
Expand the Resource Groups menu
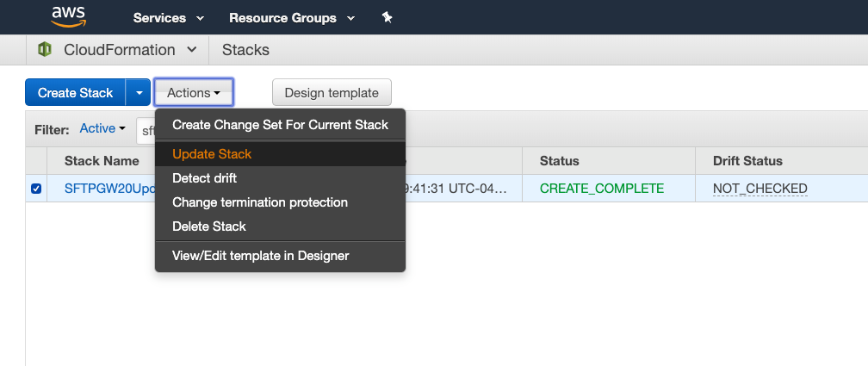292,17
